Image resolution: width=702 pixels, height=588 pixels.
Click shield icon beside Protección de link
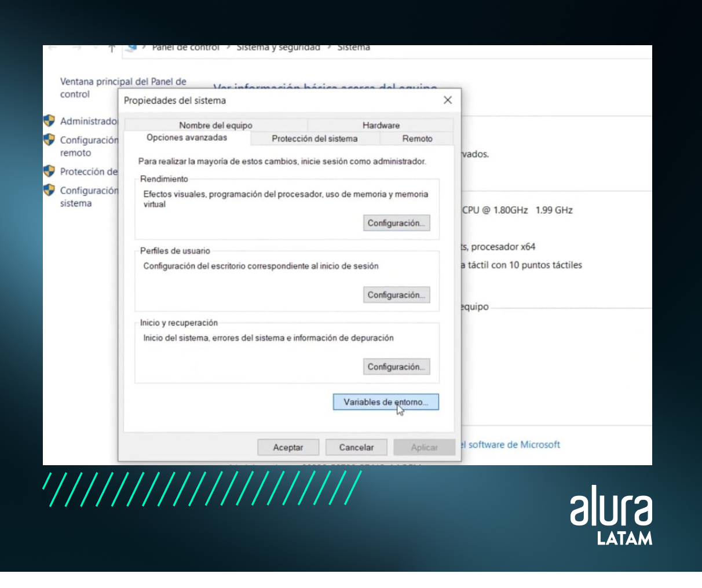point(49,171)
